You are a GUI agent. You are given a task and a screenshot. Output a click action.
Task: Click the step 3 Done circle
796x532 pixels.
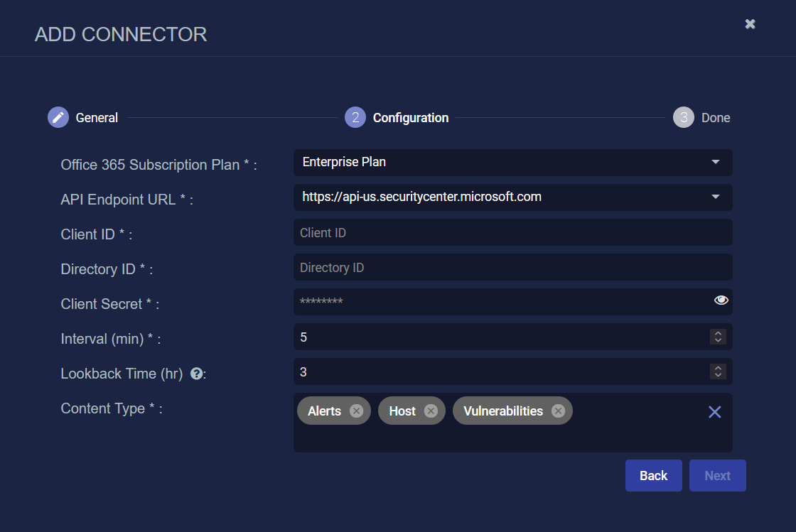pos(683,118)
